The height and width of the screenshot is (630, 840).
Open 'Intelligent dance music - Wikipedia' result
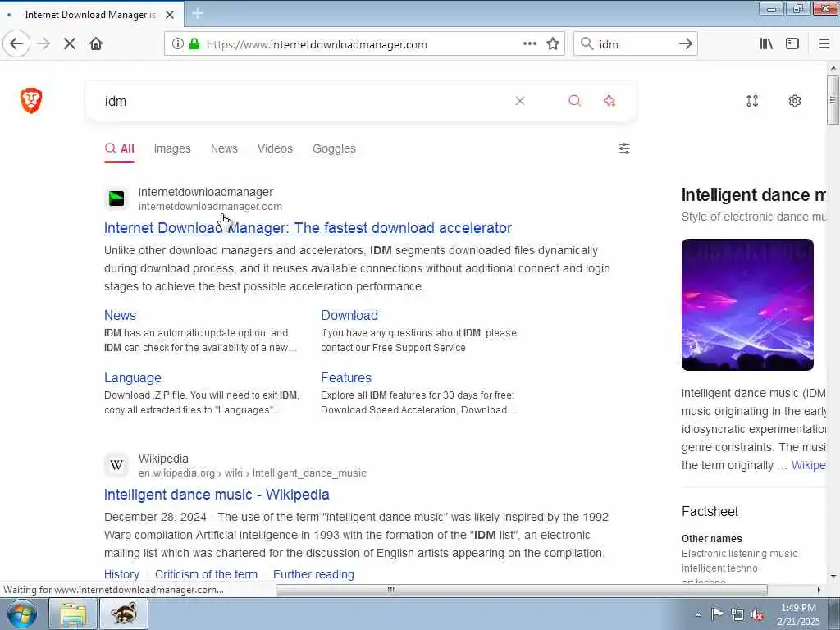pyautogui.click(x=217, y=495)
